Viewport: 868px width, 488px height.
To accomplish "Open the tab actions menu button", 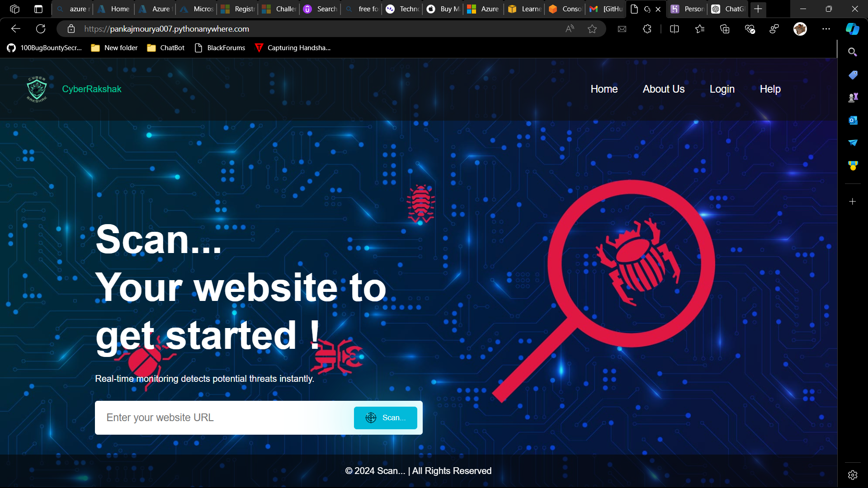I will point(38,9).
